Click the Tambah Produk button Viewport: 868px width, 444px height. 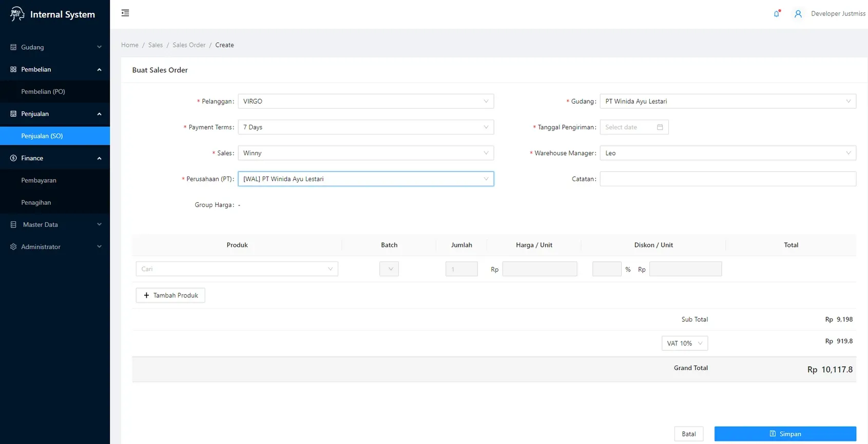pyautogui.click(x=170, y=295)
